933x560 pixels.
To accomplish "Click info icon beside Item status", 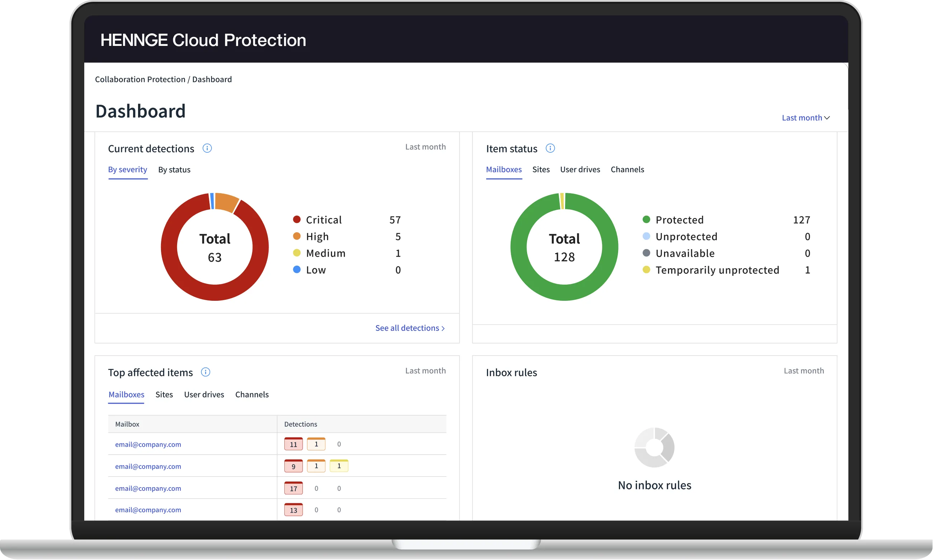I will click(550, 148).
